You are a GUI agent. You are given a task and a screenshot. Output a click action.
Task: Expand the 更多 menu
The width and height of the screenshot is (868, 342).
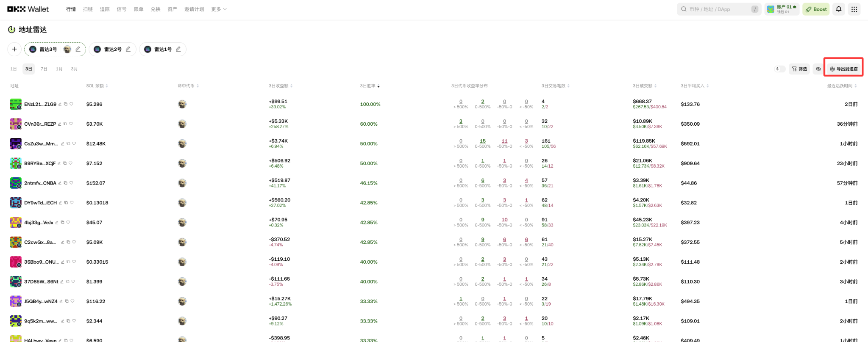[219, 9]
